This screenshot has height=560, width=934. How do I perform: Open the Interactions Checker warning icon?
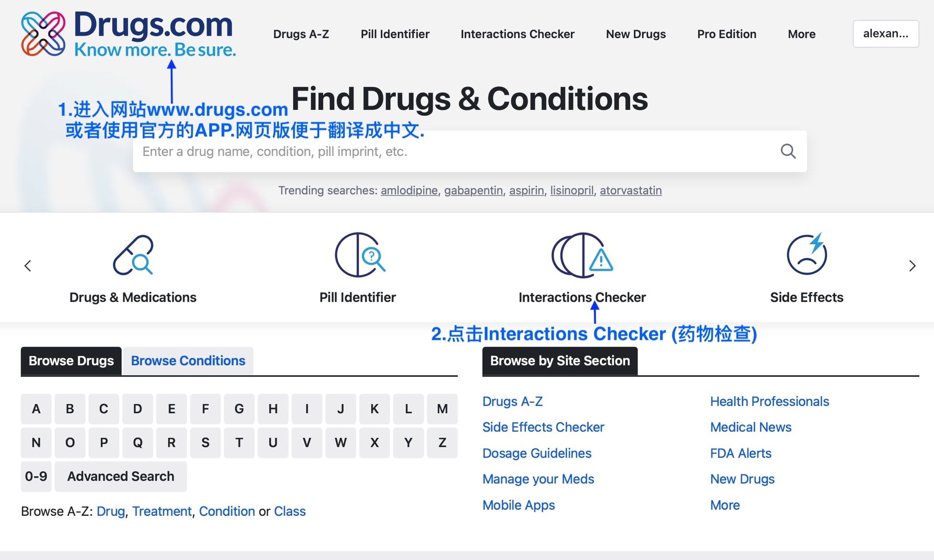pyautogui.click(x=582, y=255)
